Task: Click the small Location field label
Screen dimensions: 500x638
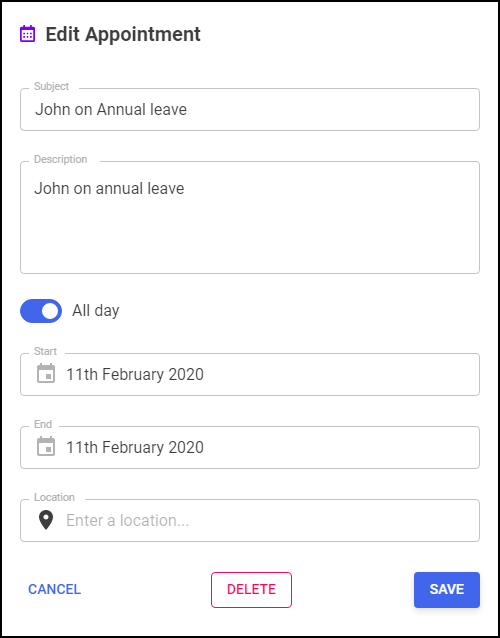Action: (x=54, y=497)
